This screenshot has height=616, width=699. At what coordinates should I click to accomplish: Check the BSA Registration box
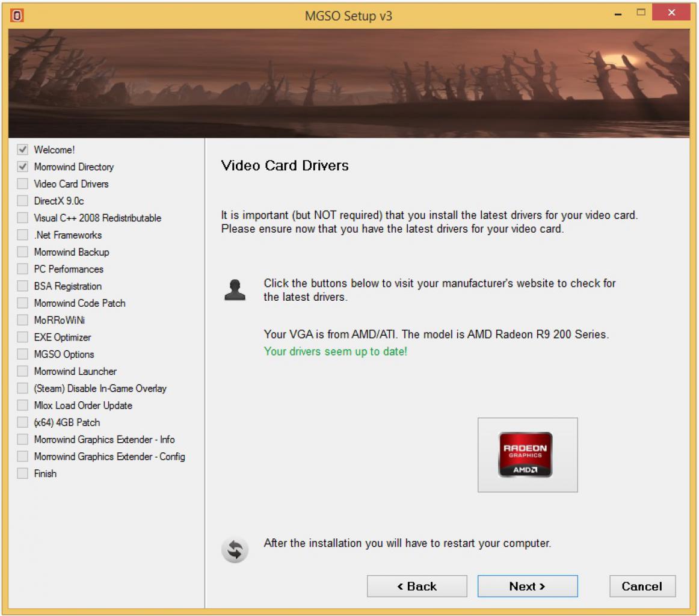(22, 286)
